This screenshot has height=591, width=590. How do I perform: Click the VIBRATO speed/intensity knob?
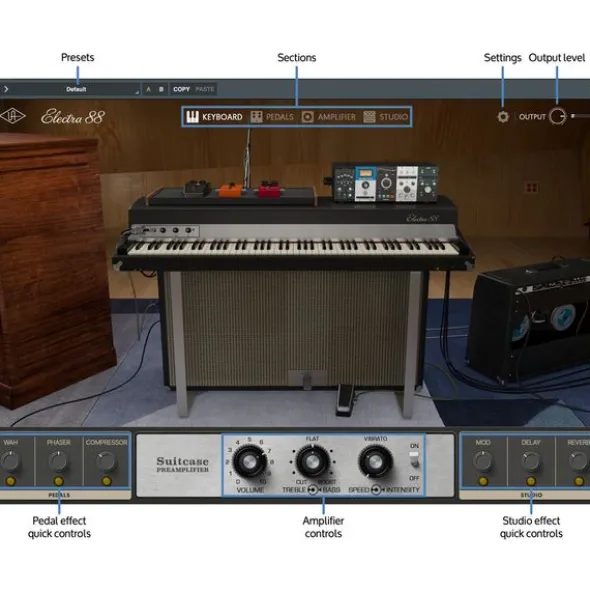(375, 461)
